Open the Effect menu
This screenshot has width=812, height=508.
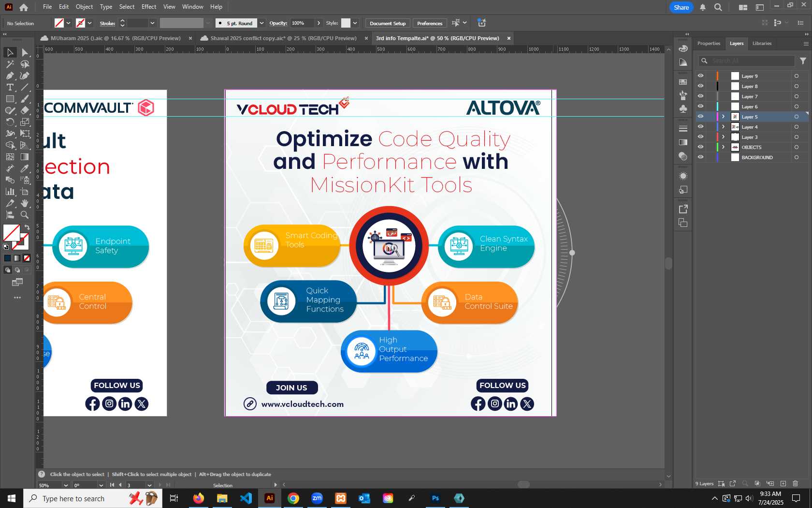tap(149, 7)
